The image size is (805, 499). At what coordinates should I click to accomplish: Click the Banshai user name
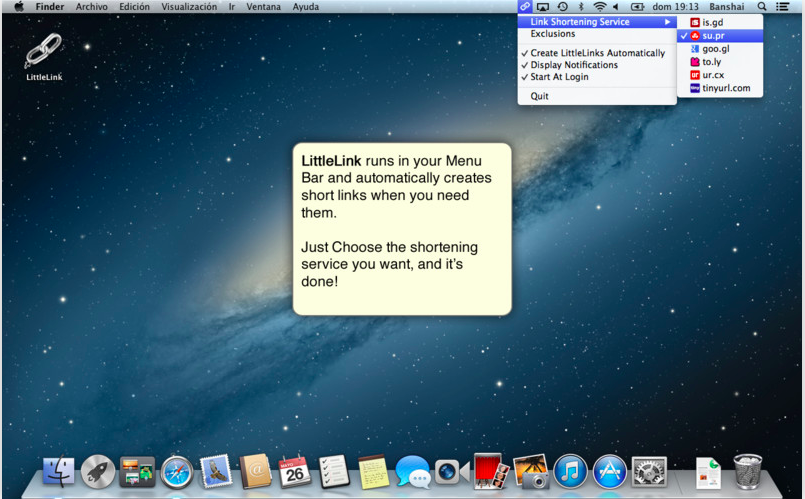[x=726, y=7]
